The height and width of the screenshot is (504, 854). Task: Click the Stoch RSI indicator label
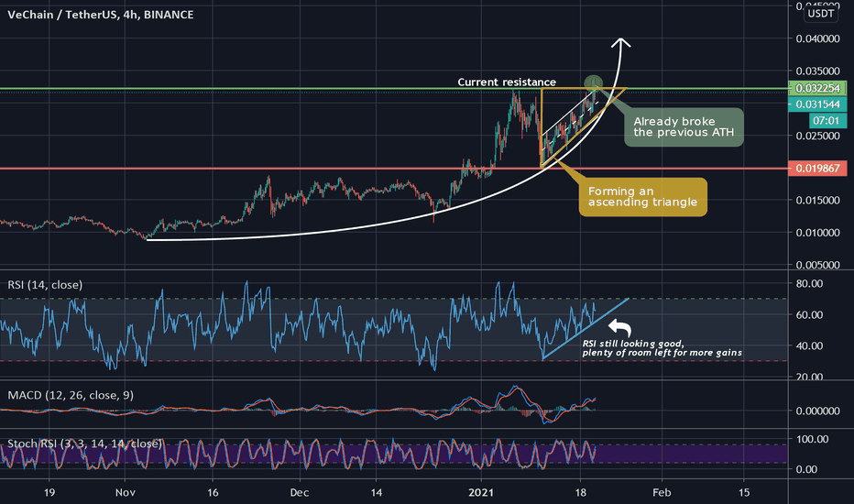tap(85, 444)
